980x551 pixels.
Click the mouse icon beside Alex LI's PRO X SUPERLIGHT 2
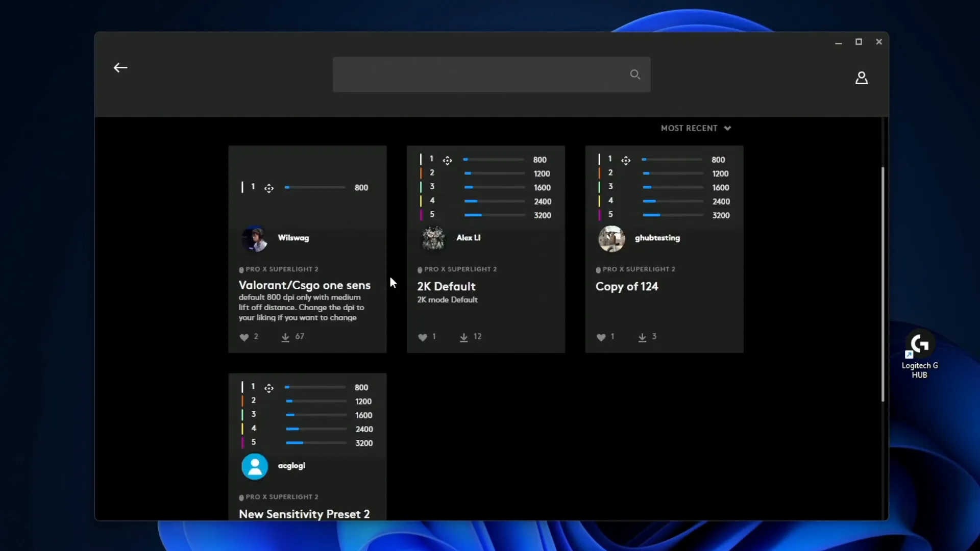[420, 270]
